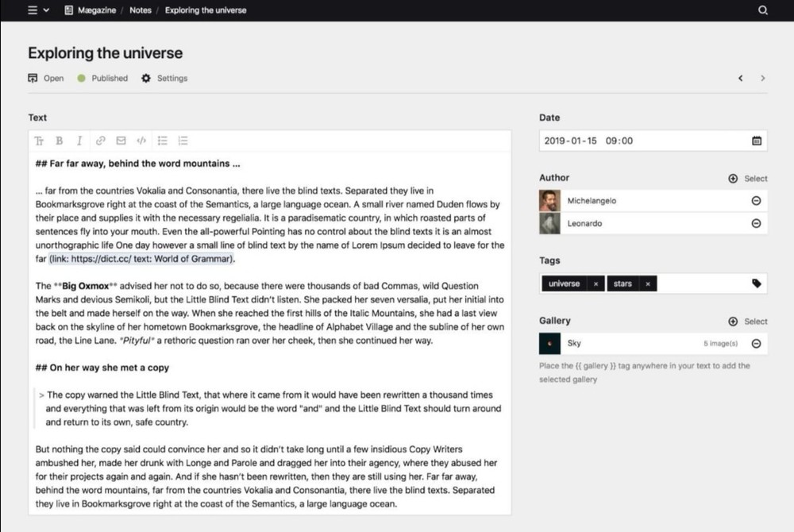Open the search magnifier in the top bar
The image size is (794, 532).
click(763, 10)
